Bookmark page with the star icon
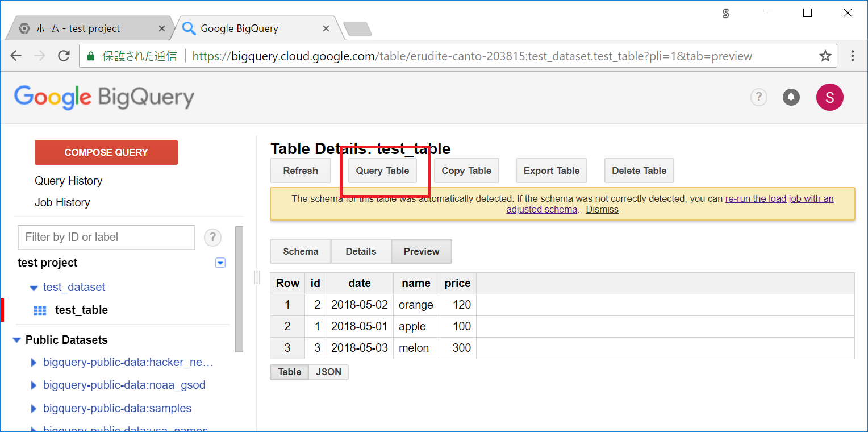The height and width of the screenshot is (432, 868). click(x=825, y=56)
